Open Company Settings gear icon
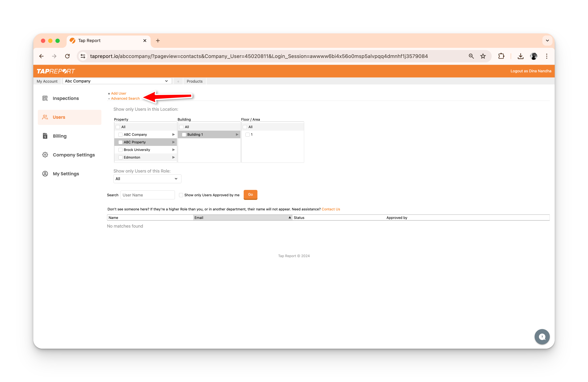 45,155
